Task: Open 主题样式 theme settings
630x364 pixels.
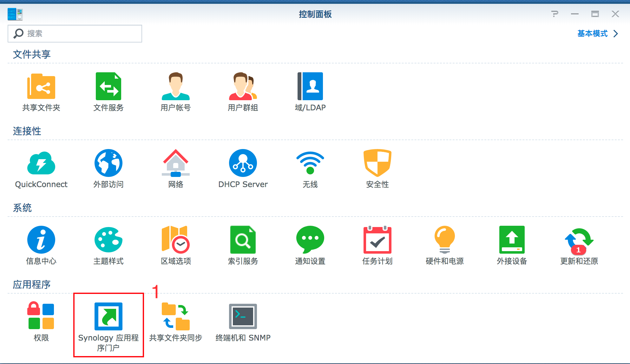Action: point(108,240)
